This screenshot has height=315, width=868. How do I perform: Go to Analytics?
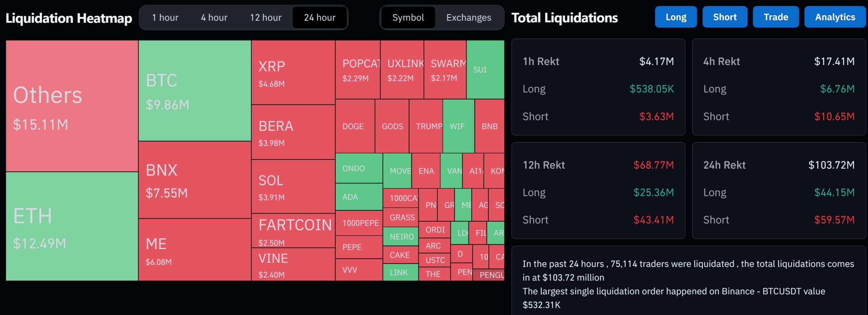coord(835,17)
